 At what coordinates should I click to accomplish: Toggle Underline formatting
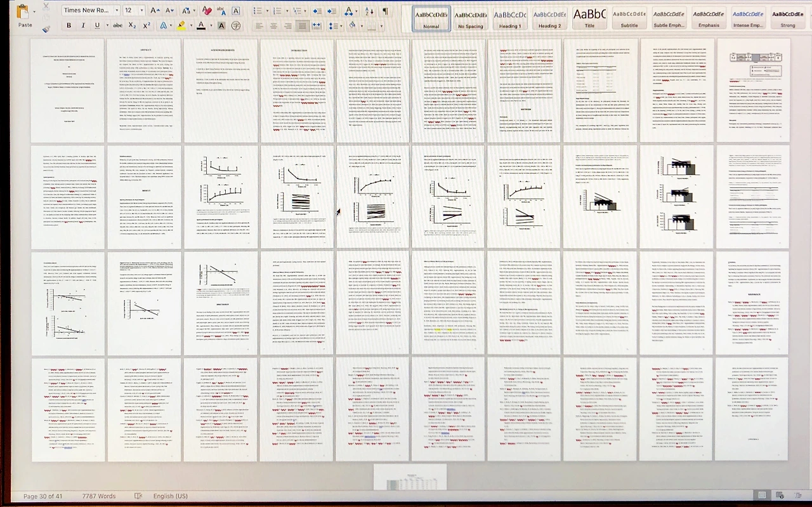point(97,25)
